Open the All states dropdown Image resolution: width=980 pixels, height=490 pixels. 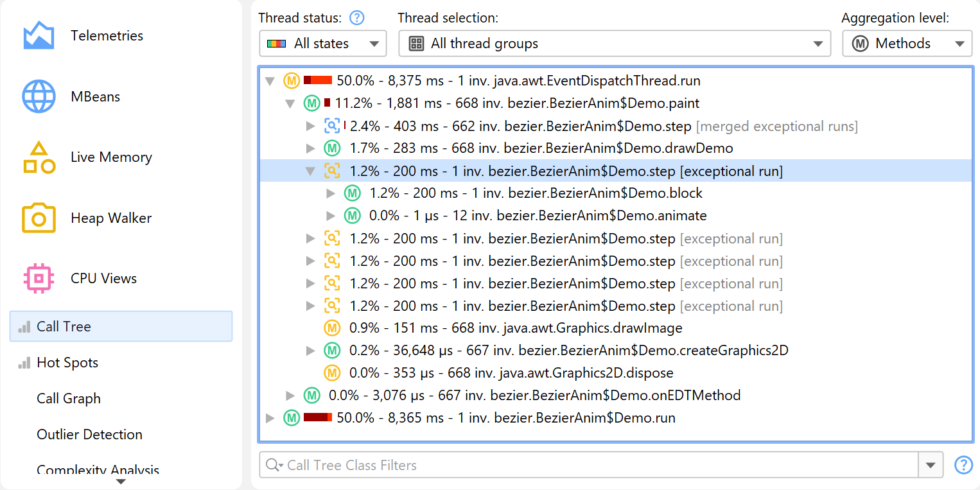pos(323,44)
